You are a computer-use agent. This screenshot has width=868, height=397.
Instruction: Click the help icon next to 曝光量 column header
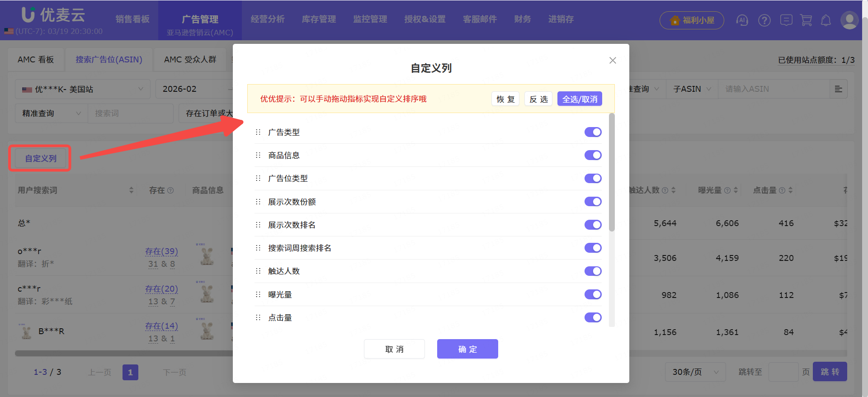[x=727, y=190]
